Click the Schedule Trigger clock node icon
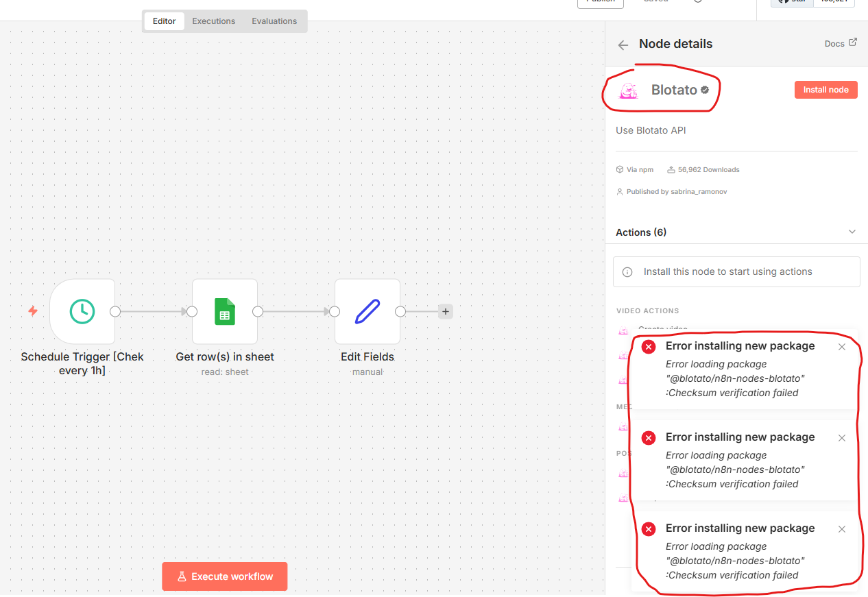 pos(82,311)
